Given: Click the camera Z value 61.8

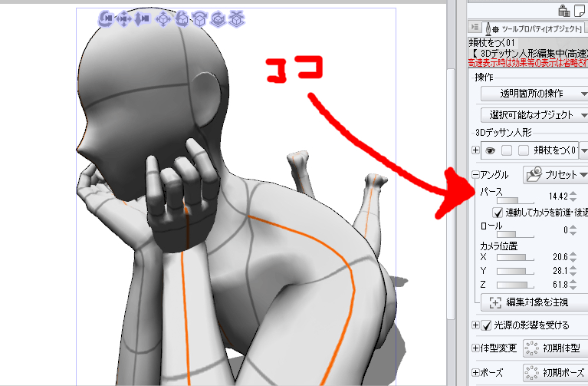Looking at the screenshot, I should [x=560, y=285].
